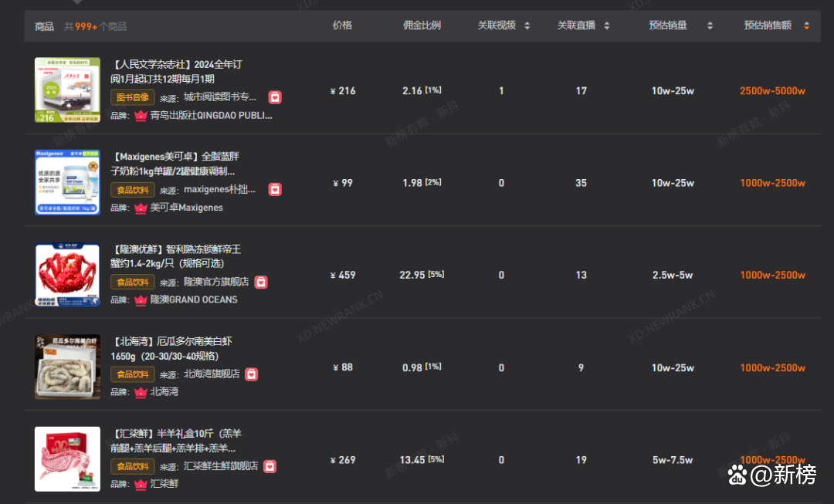834x504 pixels.
Task: Open source shop 隆澳官方旗舰店
Action: coord(216,282)
